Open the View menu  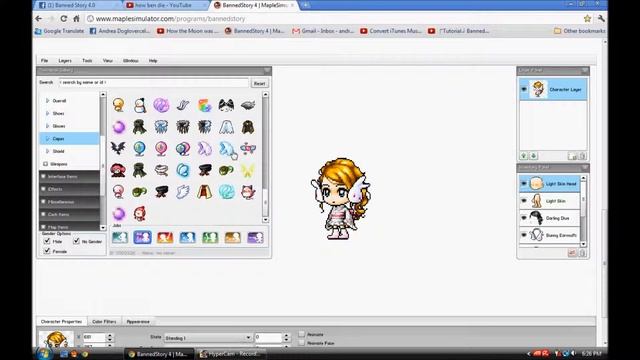click(x=108, y=60)
